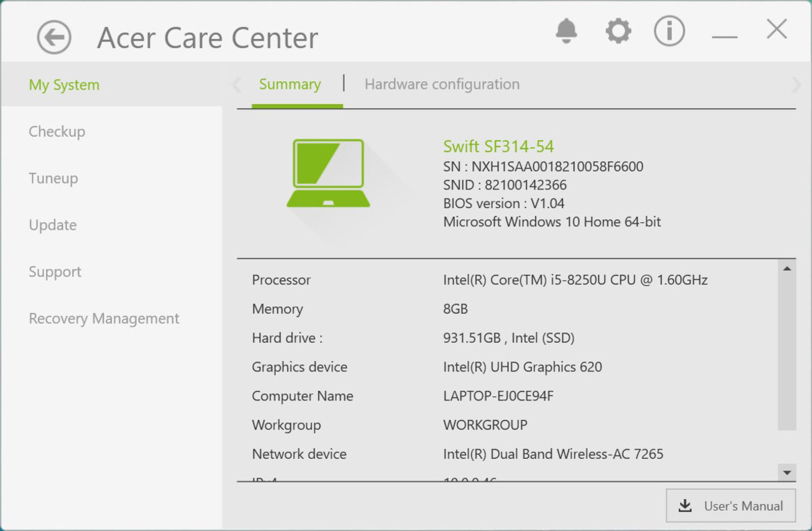Download the User's Manual

(731, 505)
